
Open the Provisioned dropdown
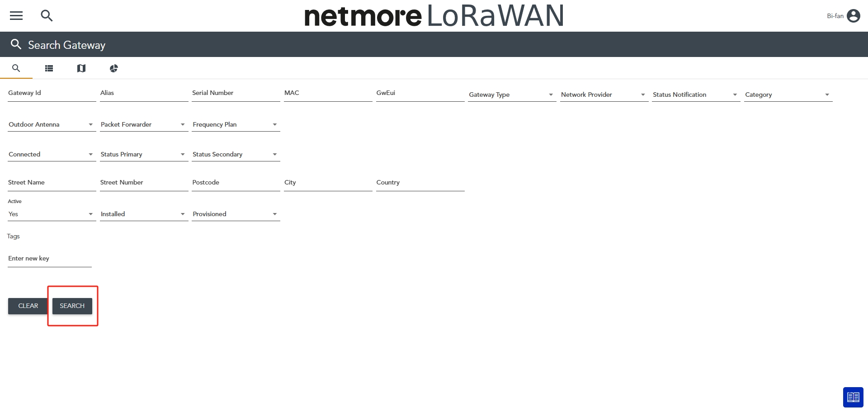pos(236,214)
